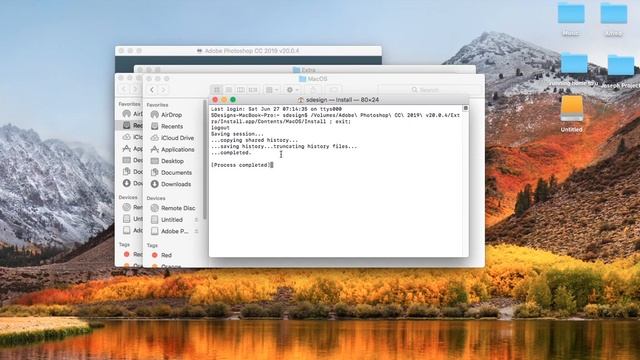Click the MacOS window sidebar scrollbar
Image resolution: width=640 pixels, height=360 pixels.
[x=204, y=159]
